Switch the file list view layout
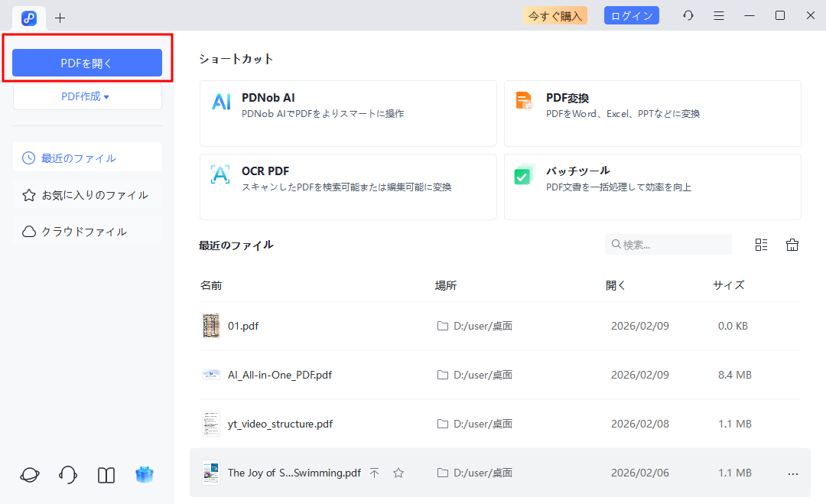Screen dimensions: 826x504 pyautogui.click(x=761, y=244)
